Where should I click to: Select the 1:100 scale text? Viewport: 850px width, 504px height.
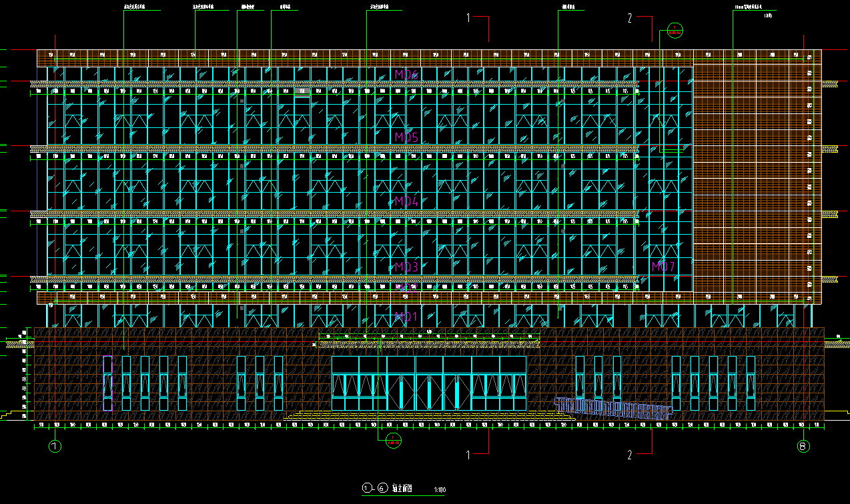[x=440, y=490]
